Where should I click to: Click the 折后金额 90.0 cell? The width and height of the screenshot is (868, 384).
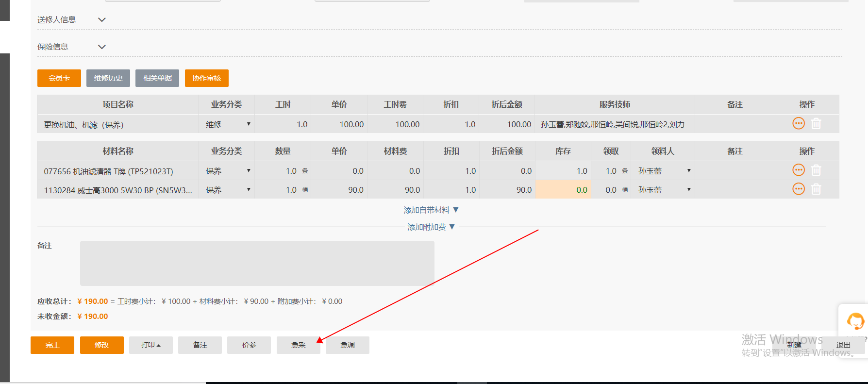pyautogui.click(x=507, y=190)
